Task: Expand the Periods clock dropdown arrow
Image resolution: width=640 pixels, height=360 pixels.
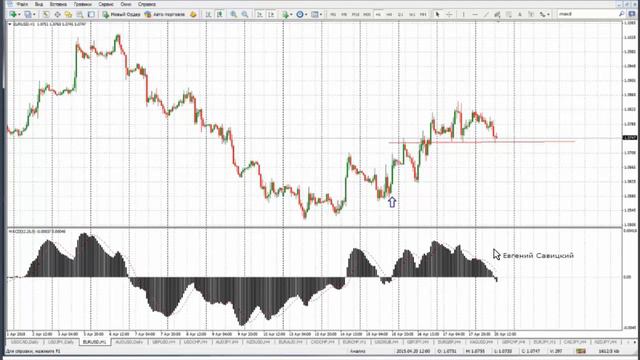Action: (x=306, y=14)
